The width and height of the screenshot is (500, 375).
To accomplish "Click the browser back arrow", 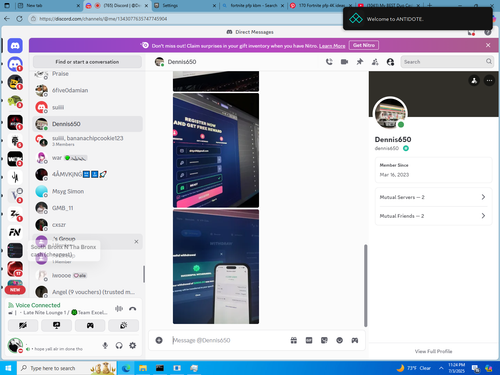I will click(7, 19).
